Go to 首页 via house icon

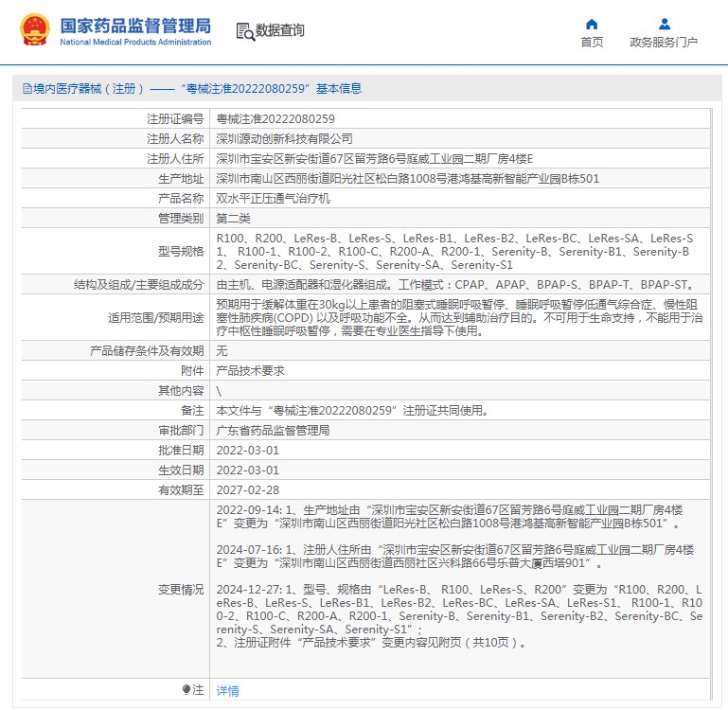[x=592, y=24]
